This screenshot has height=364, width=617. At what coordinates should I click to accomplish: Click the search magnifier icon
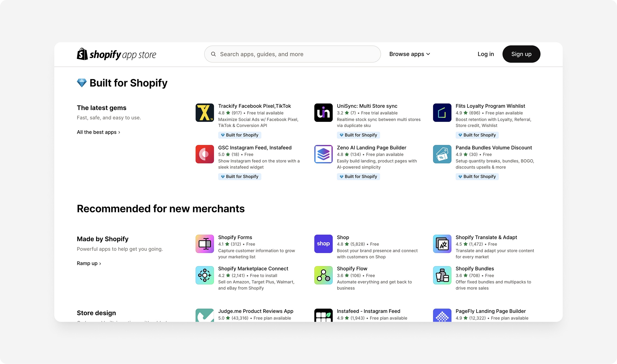[213, 54]
